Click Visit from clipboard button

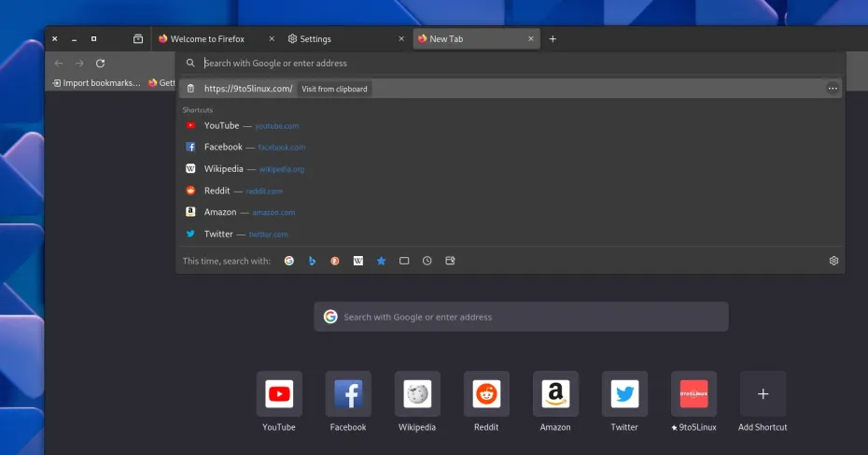(x=334, y=89)
